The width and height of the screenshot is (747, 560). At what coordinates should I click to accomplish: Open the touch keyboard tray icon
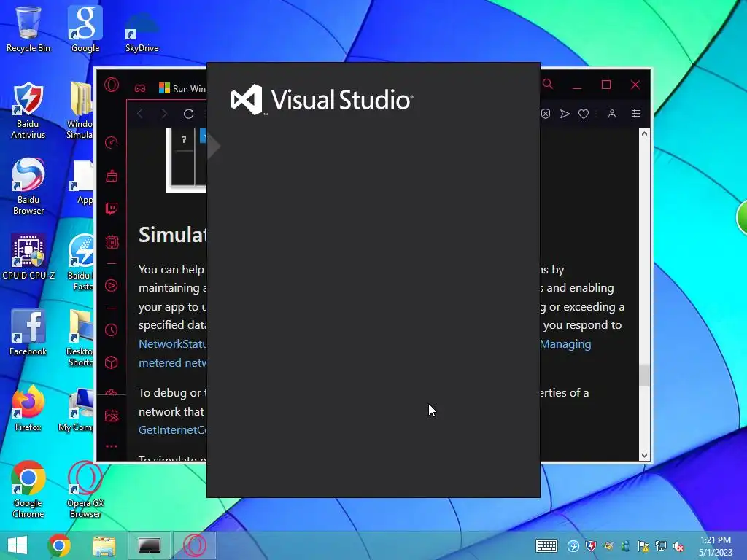coord(546,545)
